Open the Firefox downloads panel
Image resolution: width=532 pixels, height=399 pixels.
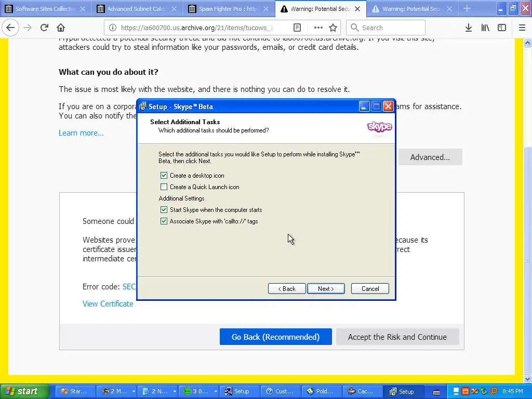[469, 28]
